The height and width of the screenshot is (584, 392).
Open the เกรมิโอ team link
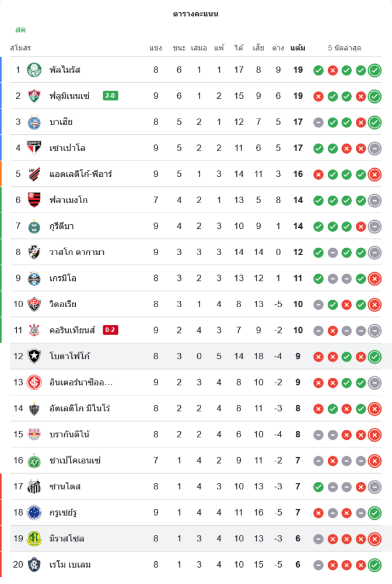click(63, 278)
